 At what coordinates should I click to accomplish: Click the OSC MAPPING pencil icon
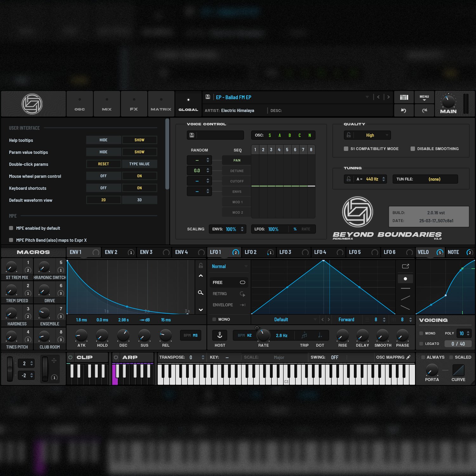coord(408,357)
